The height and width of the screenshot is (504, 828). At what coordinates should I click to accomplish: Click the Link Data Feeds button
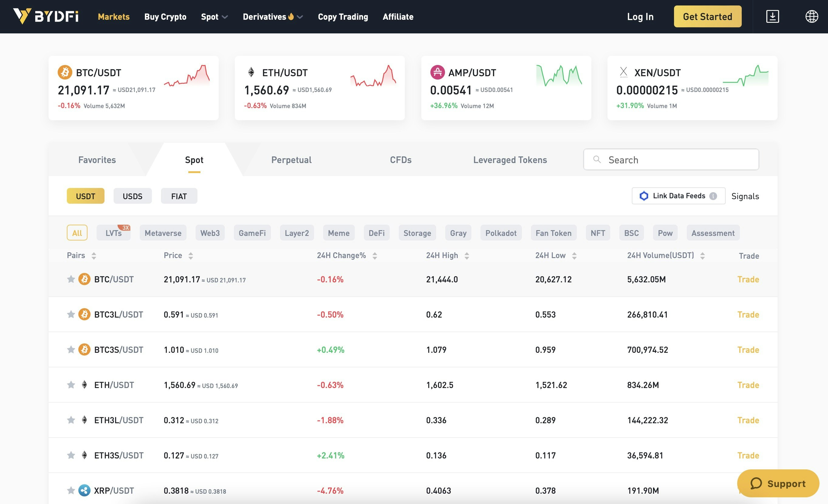click(678, 196)
